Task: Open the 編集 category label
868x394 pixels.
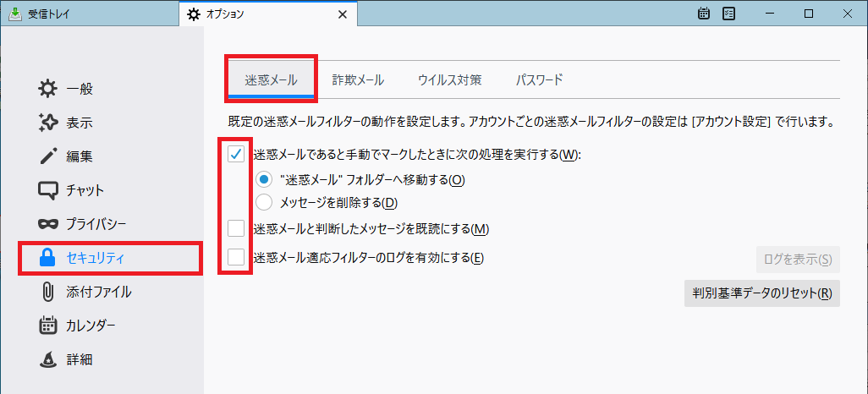Action: (80, 156)
